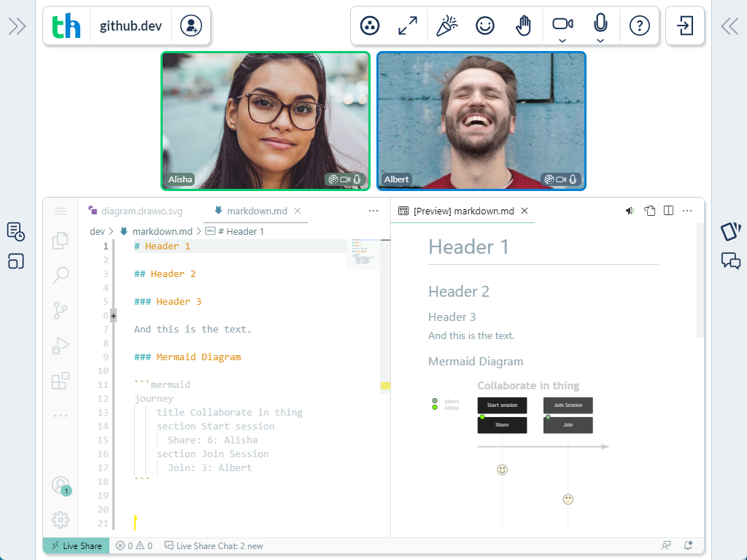Select Alisha's video tile

(266, 121)
